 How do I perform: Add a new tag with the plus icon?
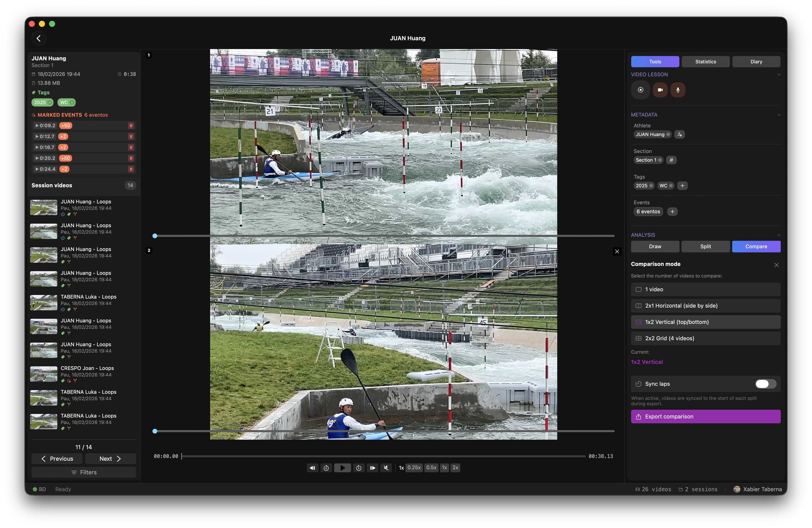pos(682,185)
